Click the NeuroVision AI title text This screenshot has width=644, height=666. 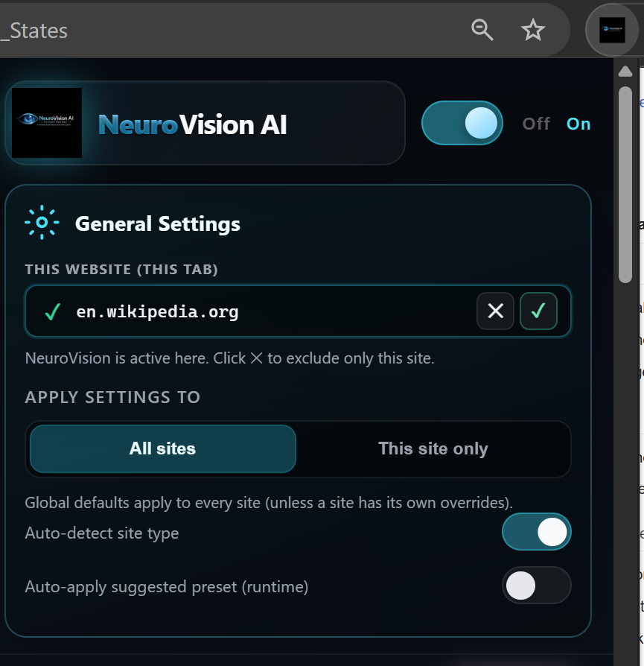(192, 125)
